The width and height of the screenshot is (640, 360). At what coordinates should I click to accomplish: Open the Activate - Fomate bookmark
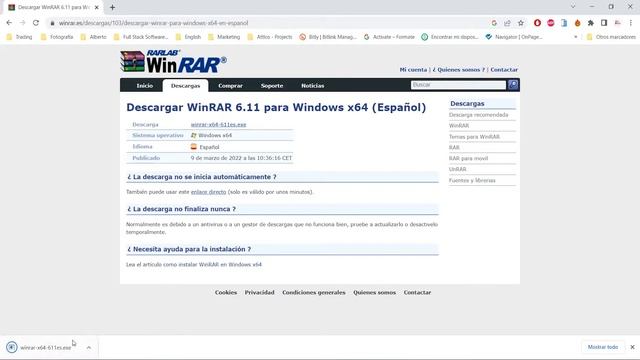[x=389, y=37]
